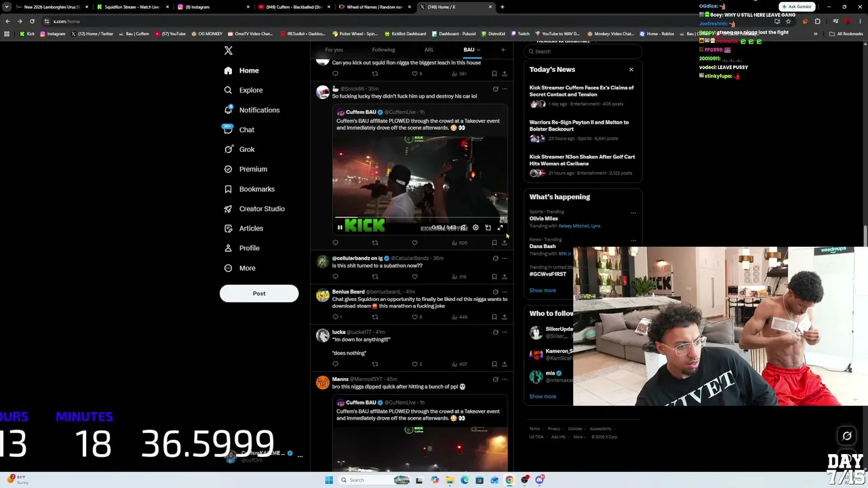Viewport: 868px width, 488px height.
Task: Open Notifications in the X sidebar
Action: [x=252, y=110]
